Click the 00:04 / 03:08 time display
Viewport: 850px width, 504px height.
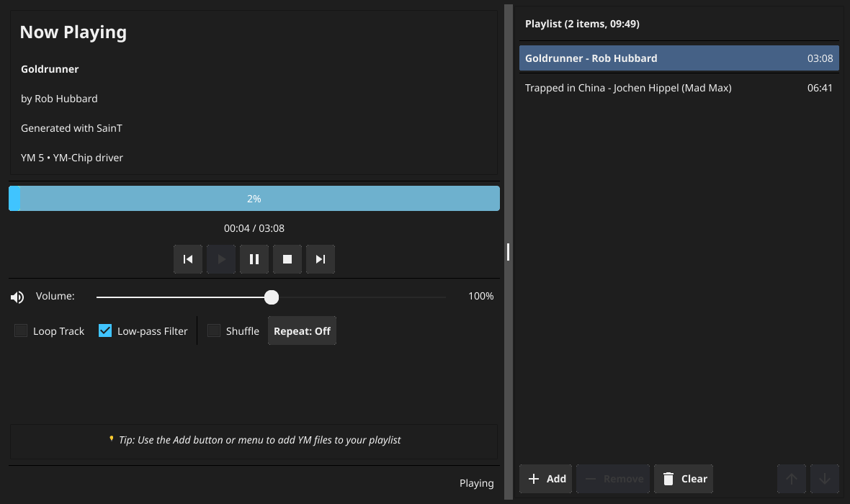[254, 228]
